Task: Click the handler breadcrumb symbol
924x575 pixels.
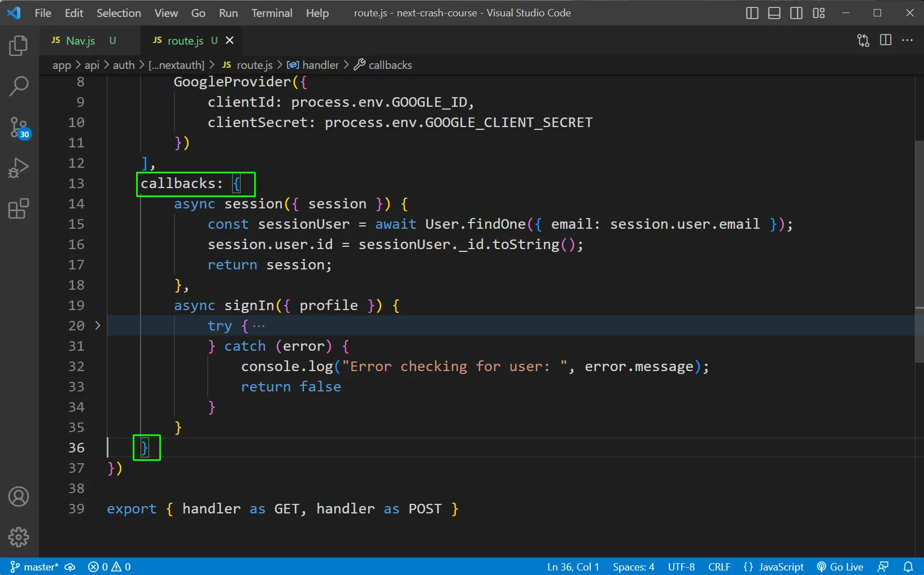Action: click(x=313, y=65)
